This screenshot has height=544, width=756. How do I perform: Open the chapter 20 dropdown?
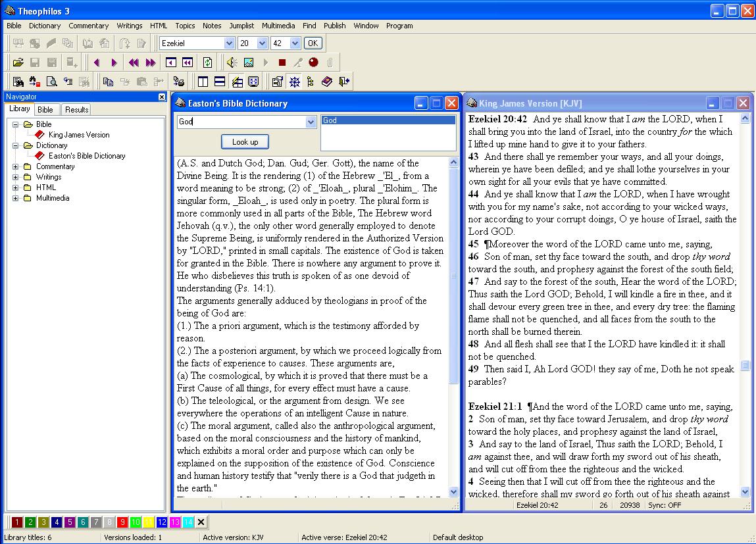pos(262,43)
